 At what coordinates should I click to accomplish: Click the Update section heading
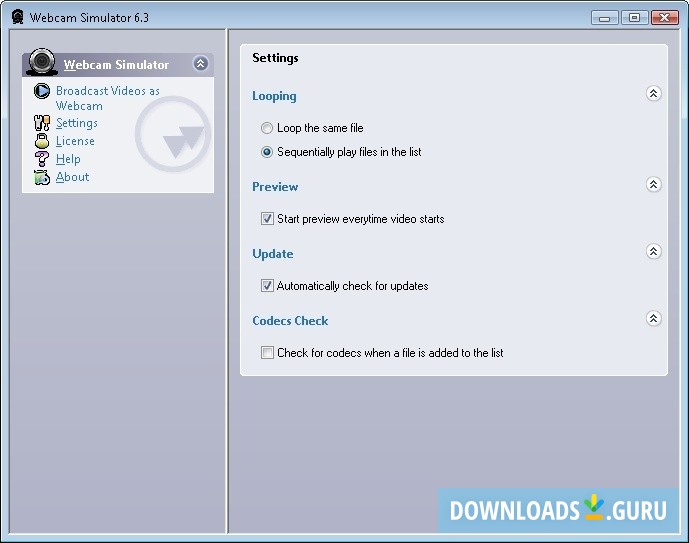click(273, 254)
